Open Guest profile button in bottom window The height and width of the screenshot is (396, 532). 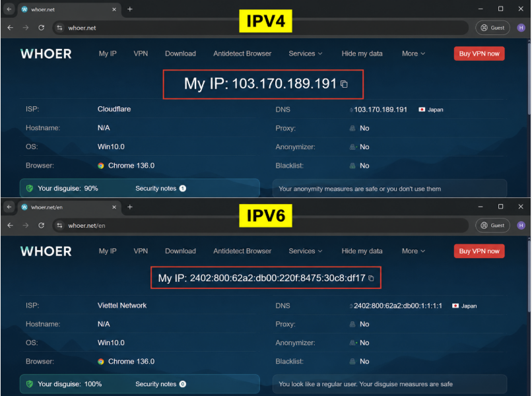(492, 225)
